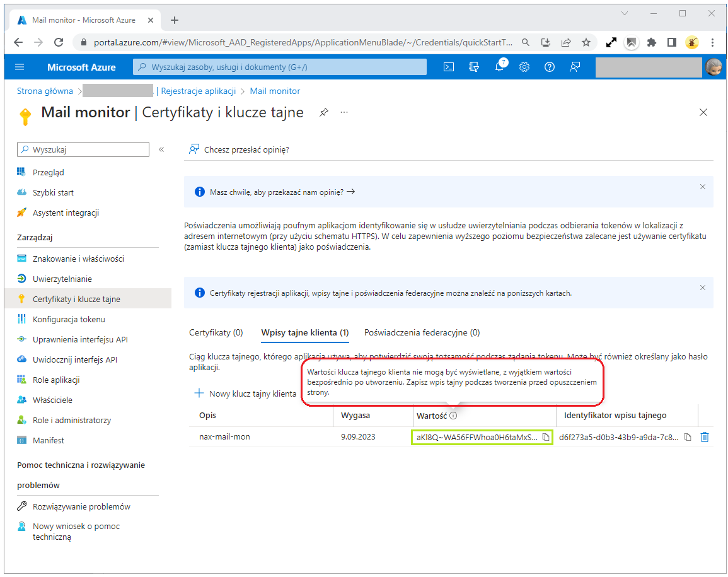Open the Poświadczenia federacyjne (0) tab
The width and height of the screenshot is (728, 577).
coord(422,332)
